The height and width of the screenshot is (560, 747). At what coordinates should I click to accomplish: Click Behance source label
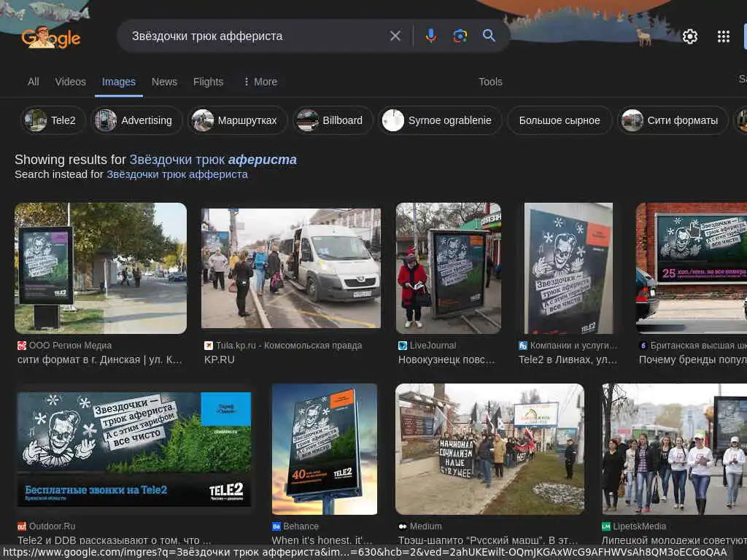[x=301, y=526]
